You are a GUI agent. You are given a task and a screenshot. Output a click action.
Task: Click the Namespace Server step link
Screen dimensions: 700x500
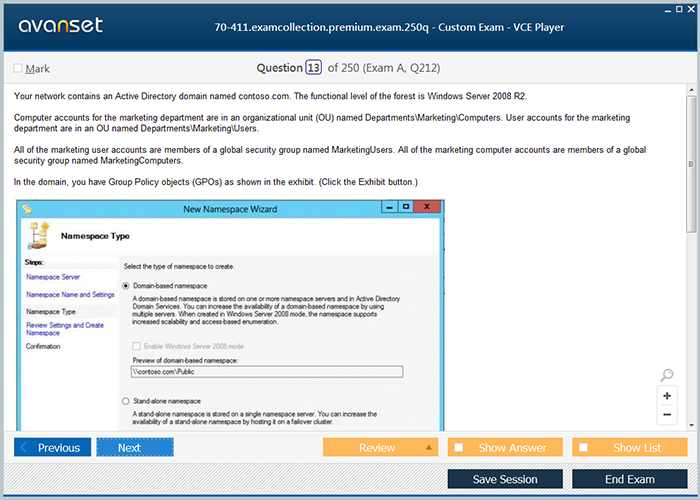point(53,276)
